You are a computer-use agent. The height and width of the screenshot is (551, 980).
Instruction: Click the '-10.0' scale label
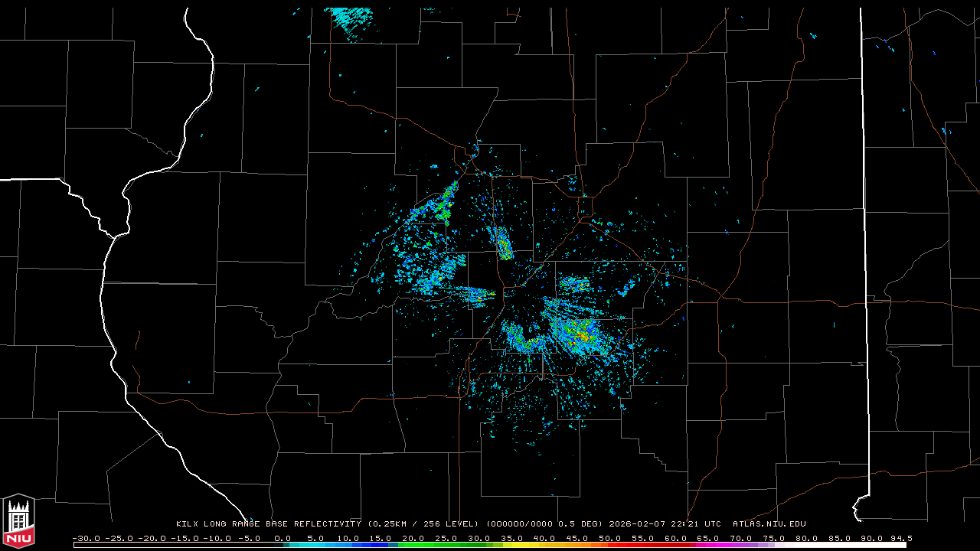click(x=217, y=538)
